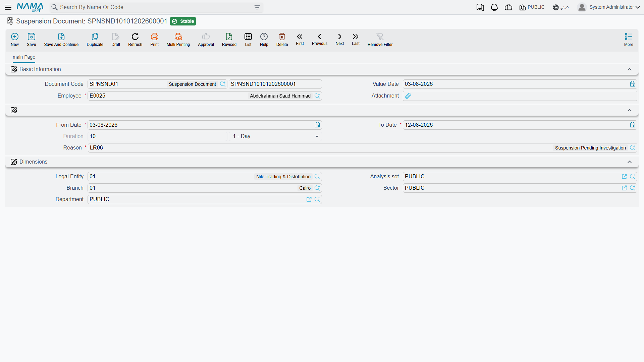Collapse the Basic Information section
This screenshot has height=362, width=644.
coord(630,69)
